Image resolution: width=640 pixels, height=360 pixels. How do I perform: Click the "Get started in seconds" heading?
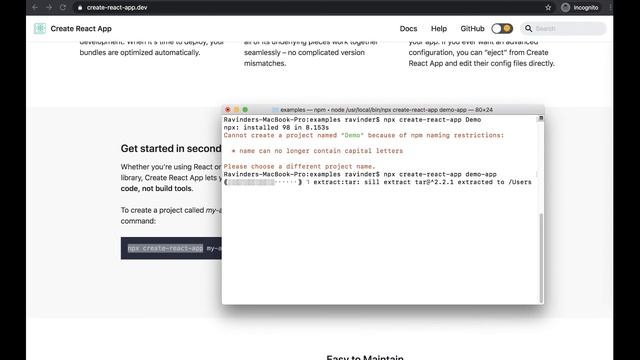171,149
